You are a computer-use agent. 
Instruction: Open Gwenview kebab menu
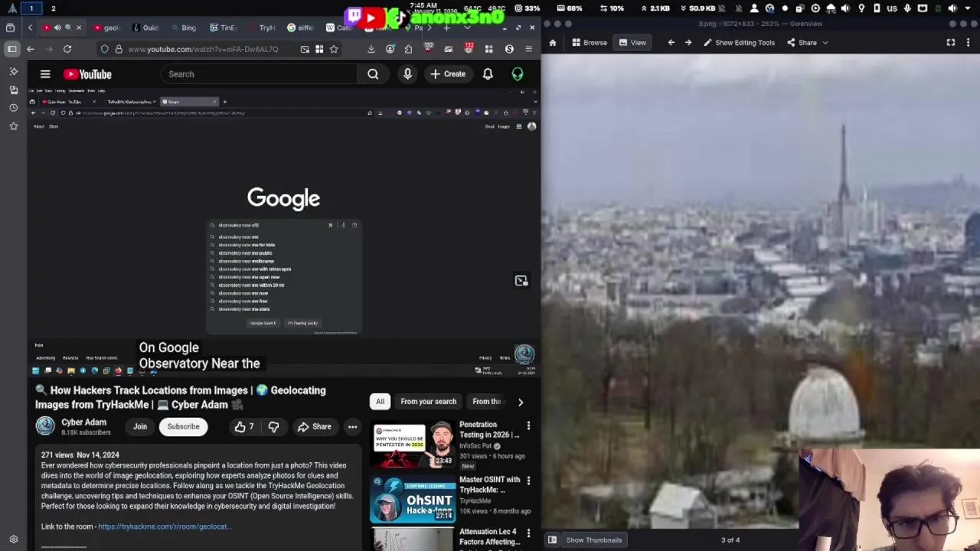click(x=970, y=43)
